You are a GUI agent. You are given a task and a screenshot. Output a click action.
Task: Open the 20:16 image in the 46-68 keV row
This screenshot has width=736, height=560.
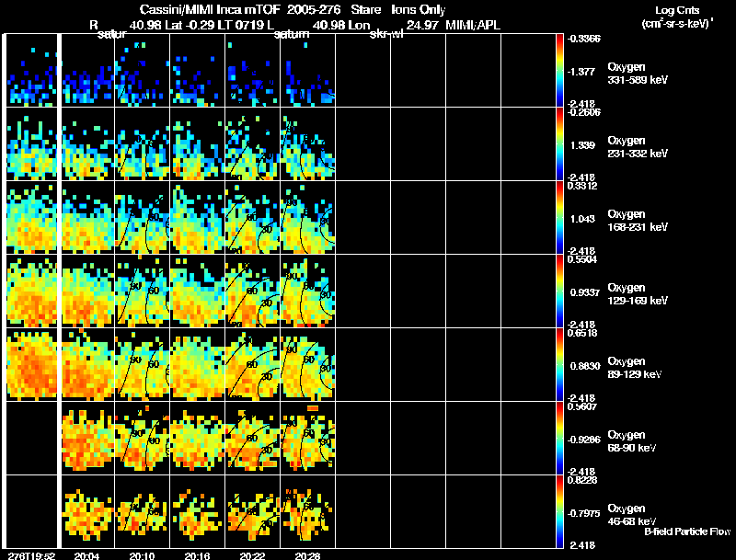tap(197, 512)
